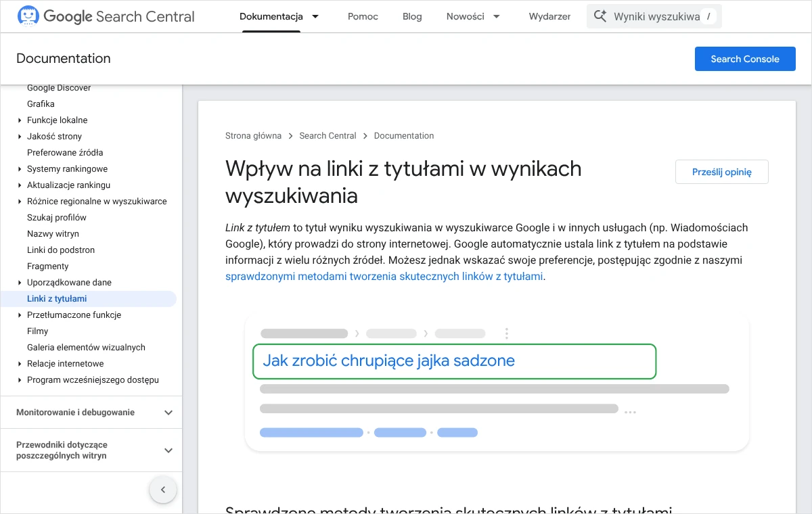Expand Program wcześniejszego dostępu arrow

[x=20, y=380]
